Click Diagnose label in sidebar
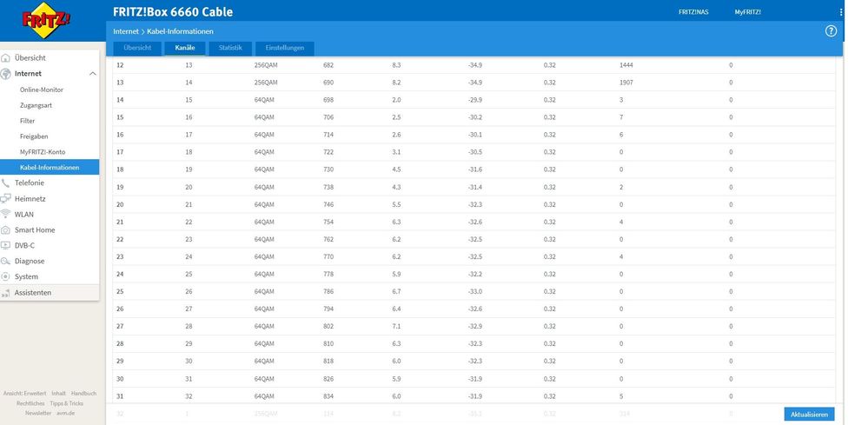Screen dimensions: 868x425 pyautogui.click(x=30, y=262)
